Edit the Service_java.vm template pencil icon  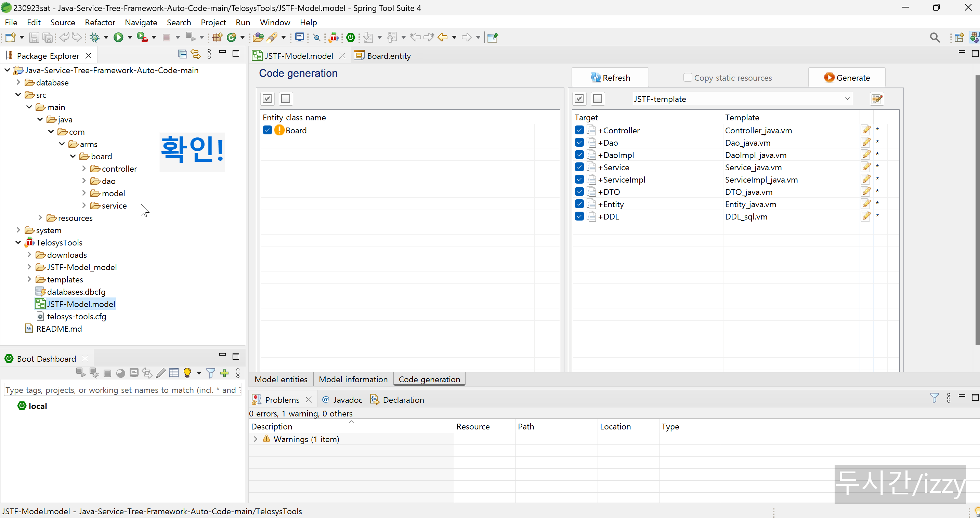pyautogui.click(x=866, y=167)
